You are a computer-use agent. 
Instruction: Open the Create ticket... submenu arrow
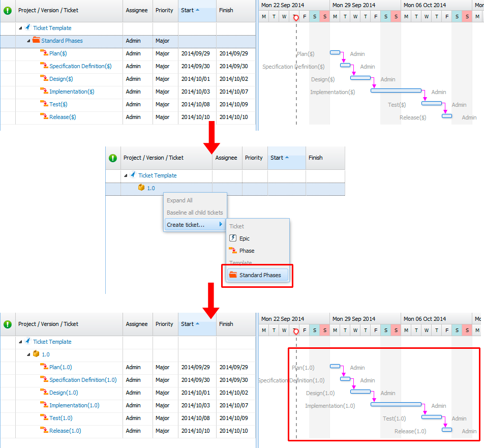tap(221, 225)
